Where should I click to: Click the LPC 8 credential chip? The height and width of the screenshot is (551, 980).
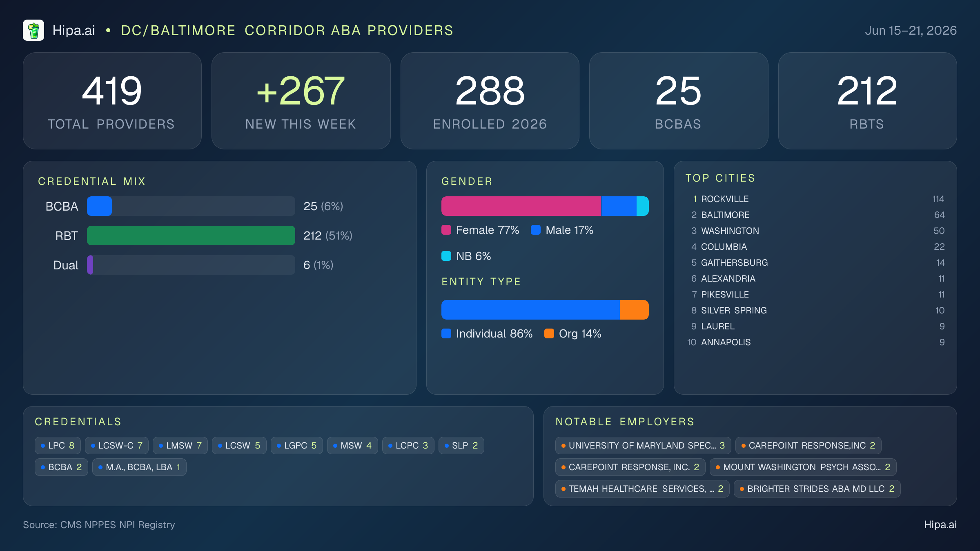click(x=58, y=445)
